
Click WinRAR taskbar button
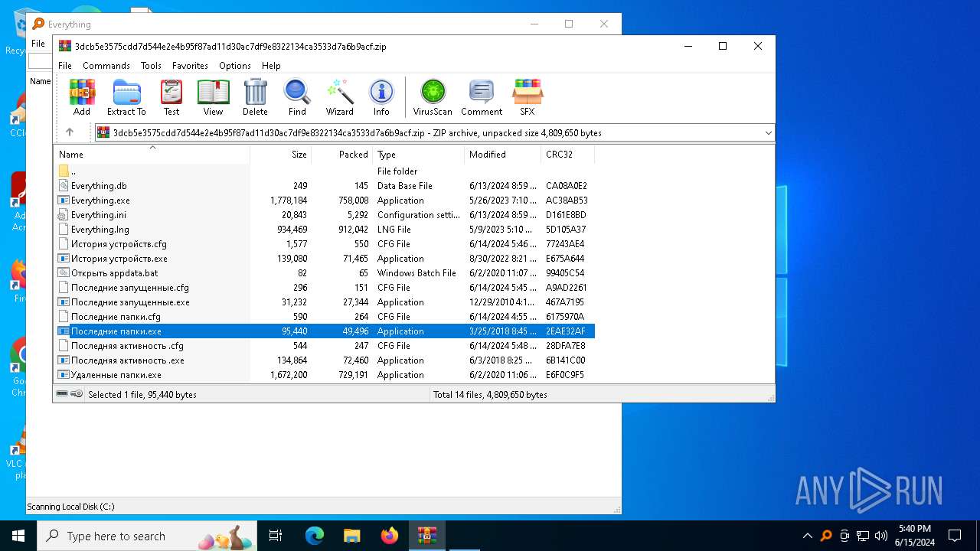pos(426,536)
